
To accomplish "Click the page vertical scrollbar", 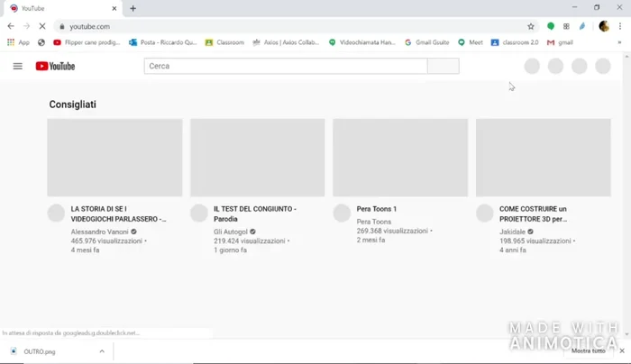I will pyautogui.click(x=626, y=196).
